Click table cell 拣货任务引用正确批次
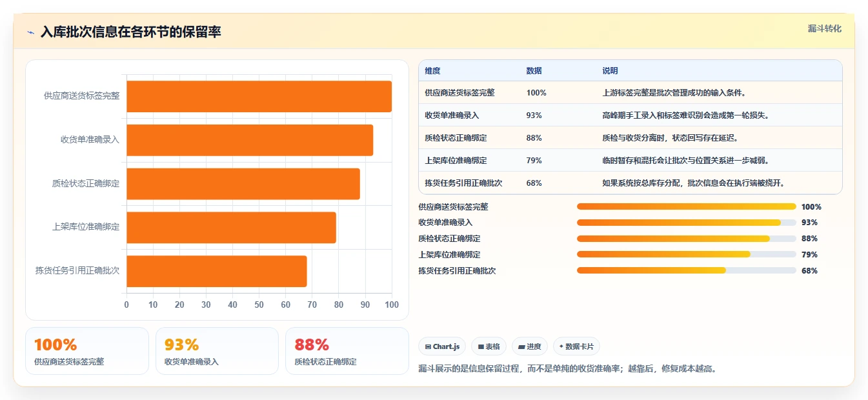The width and height of the screenshot is (868, 400). (x=463, y=183)
